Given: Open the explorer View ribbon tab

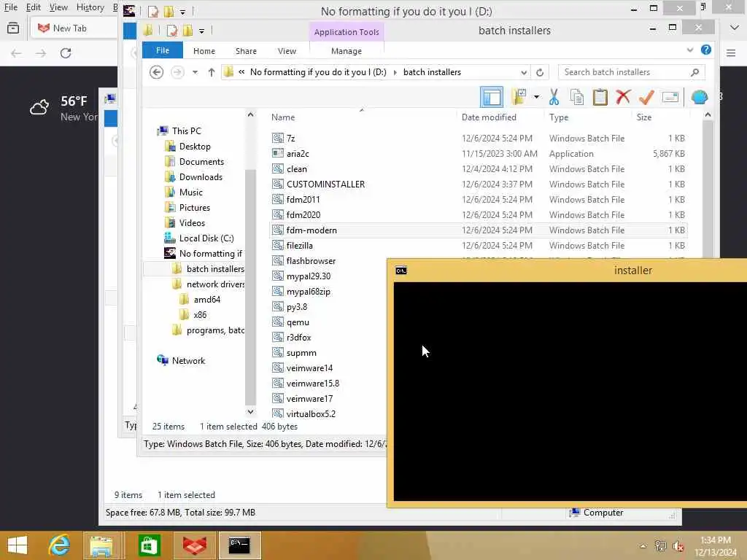Looking at the screenshot, I should tap(287, 51).
